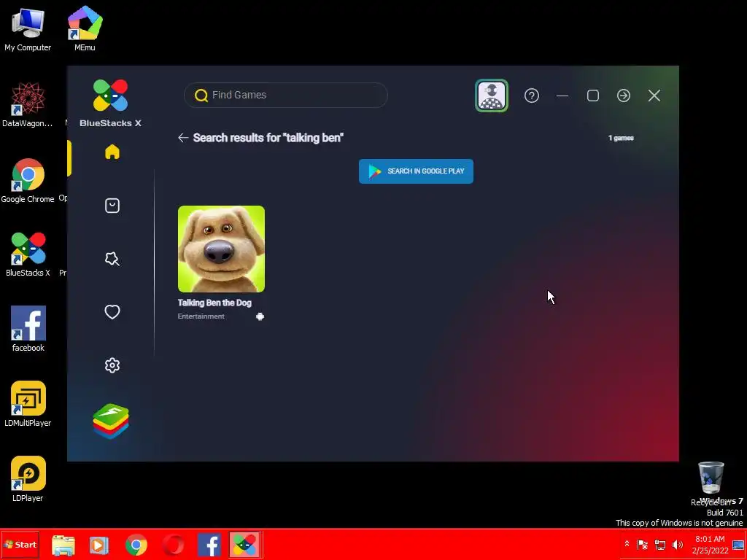Click the Android icon under Talking Ben
The width and height of the screenshot is (747, 560).
(x=260, y=316)
